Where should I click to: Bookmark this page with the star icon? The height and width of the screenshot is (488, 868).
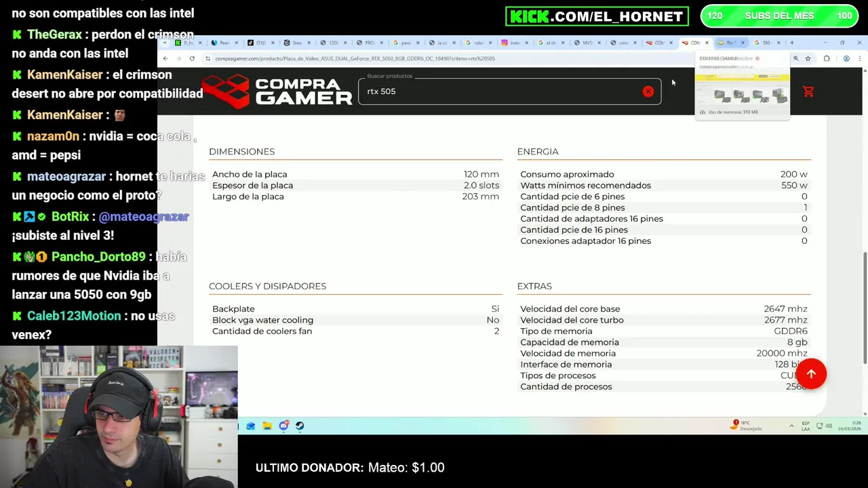(x=808, y=58)
